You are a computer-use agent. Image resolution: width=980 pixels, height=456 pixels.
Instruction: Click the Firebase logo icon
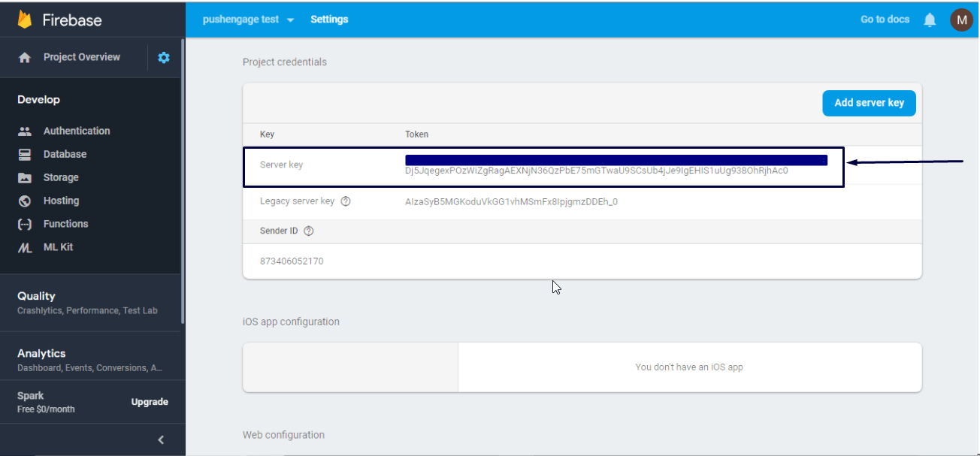coord(25,20)
